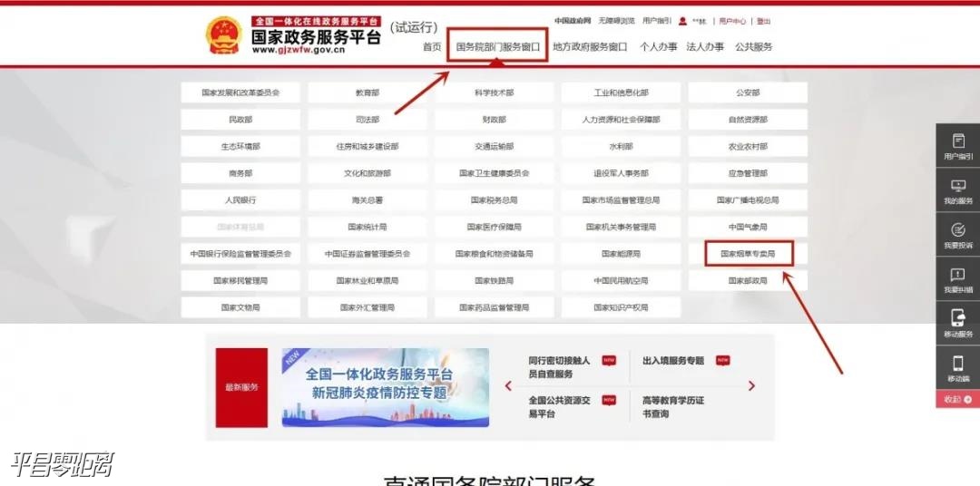Select 退役军人事务部

pyautogui.click(x=622, y=173)
